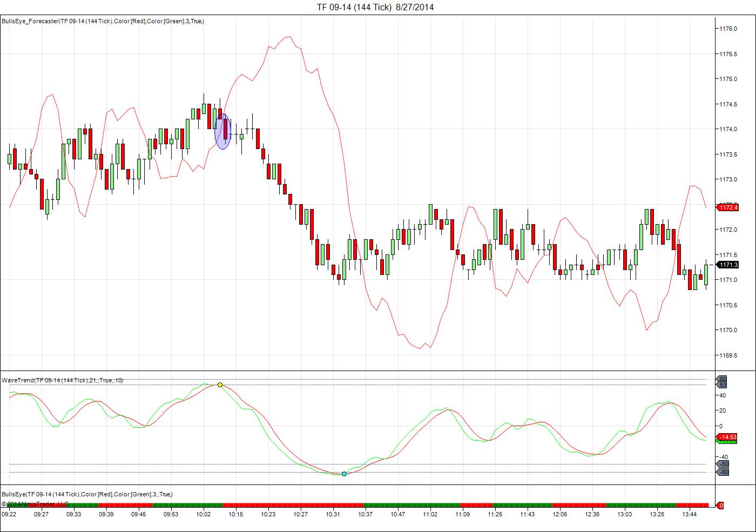Click the gray 53 level marker
The width and height of the screenshot is (756, 532).
(x=721, y=385)
